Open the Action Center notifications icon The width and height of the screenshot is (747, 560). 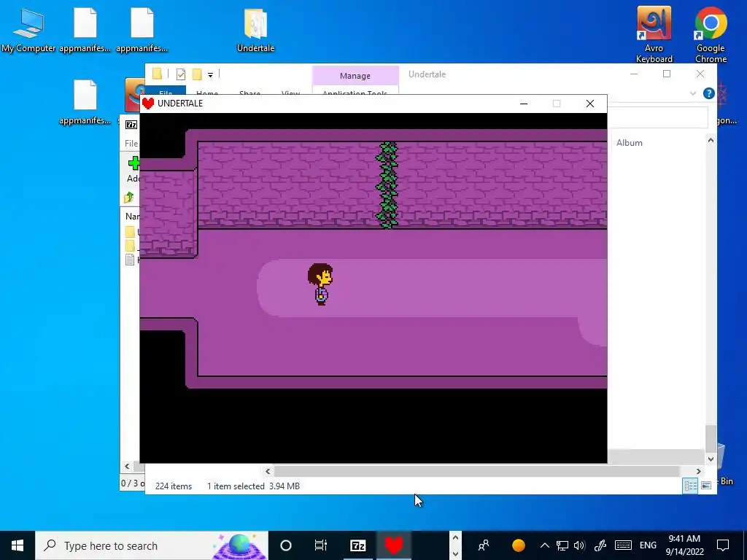point(723,545)
